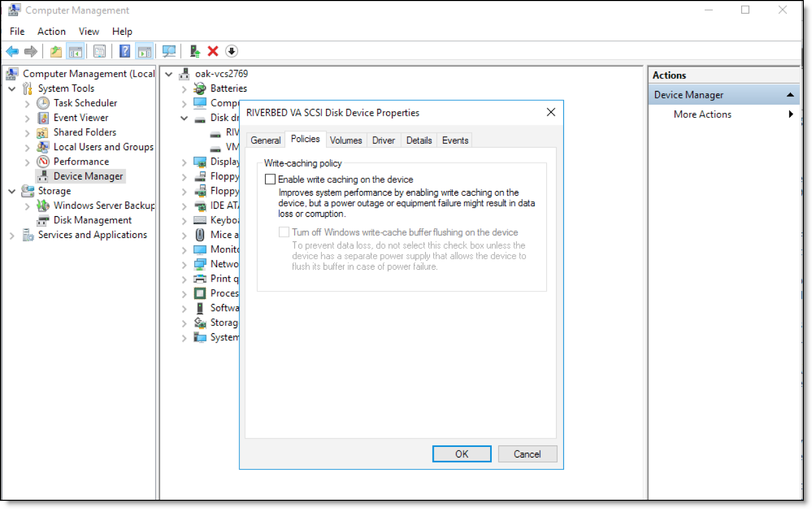Select Batteries device category
This screenshot has width=812, height=509.
228,88
